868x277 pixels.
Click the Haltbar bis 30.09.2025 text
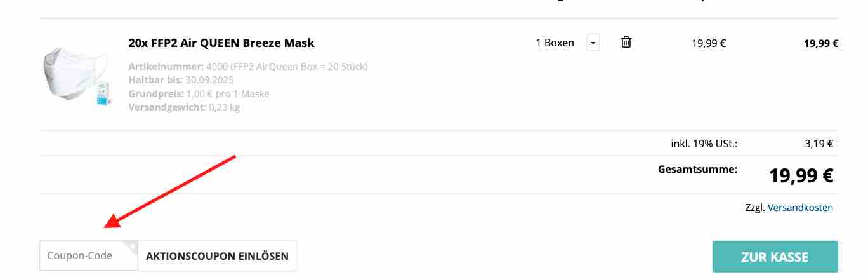click(x=181, y=79)
